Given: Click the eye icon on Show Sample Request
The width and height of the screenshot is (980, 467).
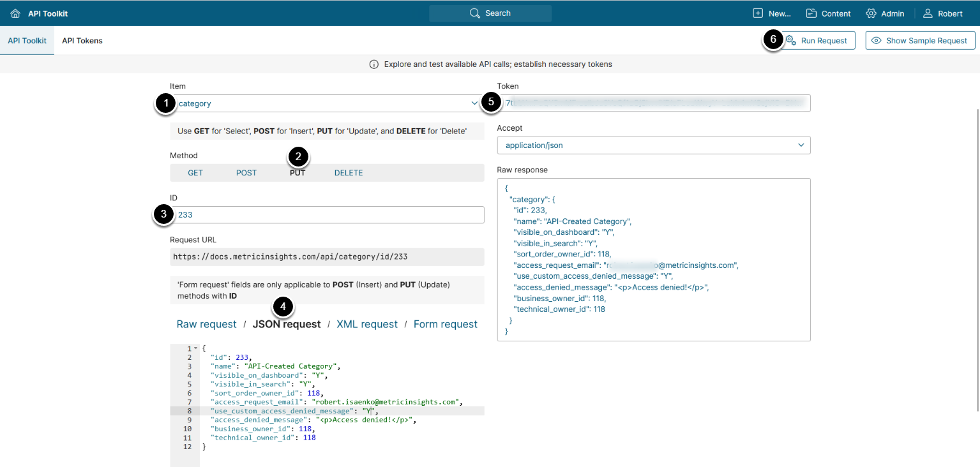Looking at the screenshot, I should 877,41.
